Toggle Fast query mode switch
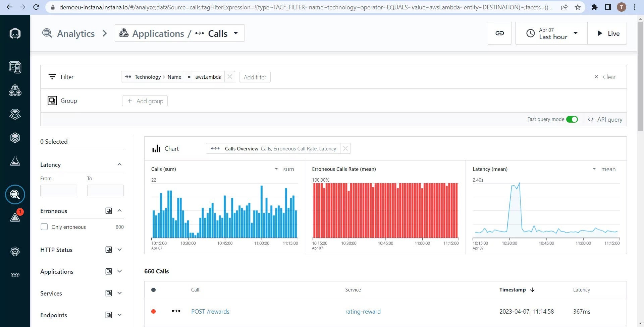This screenshot has width=644, height=327. [572, 119]
